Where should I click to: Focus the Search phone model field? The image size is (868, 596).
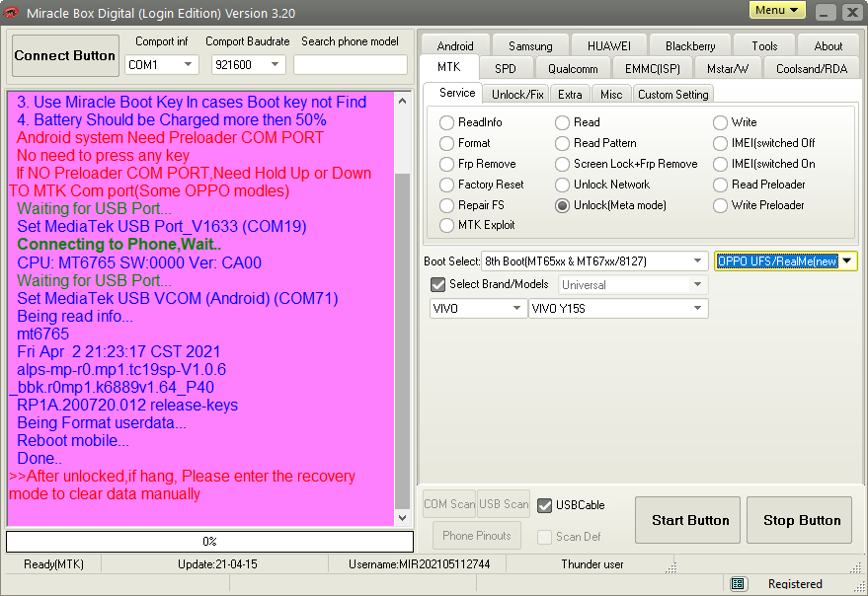[x=351, y=65]
